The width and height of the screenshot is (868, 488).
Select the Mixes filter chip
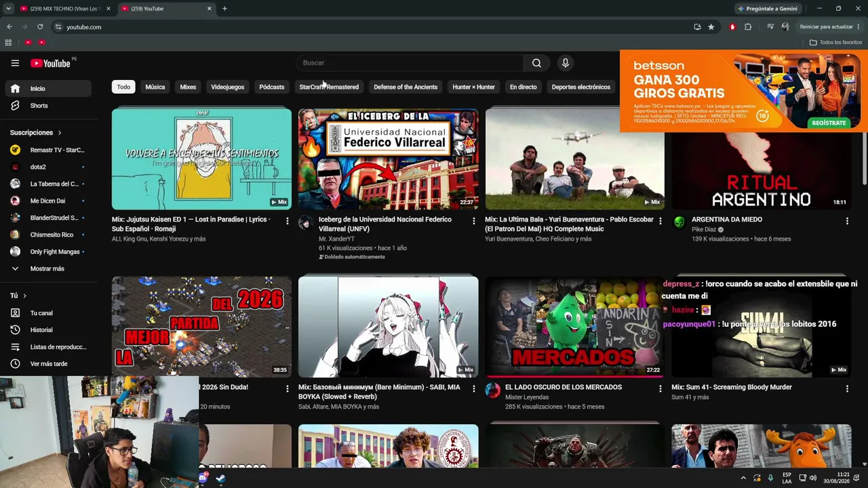click(188, 87)
